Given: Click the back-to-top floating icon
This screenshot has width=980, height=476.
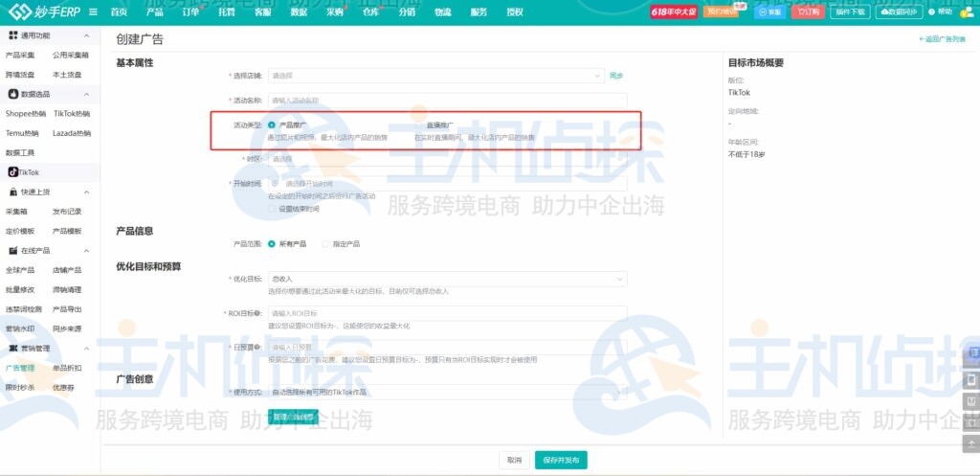Looking at the screenshot, I should coord(971,443).
